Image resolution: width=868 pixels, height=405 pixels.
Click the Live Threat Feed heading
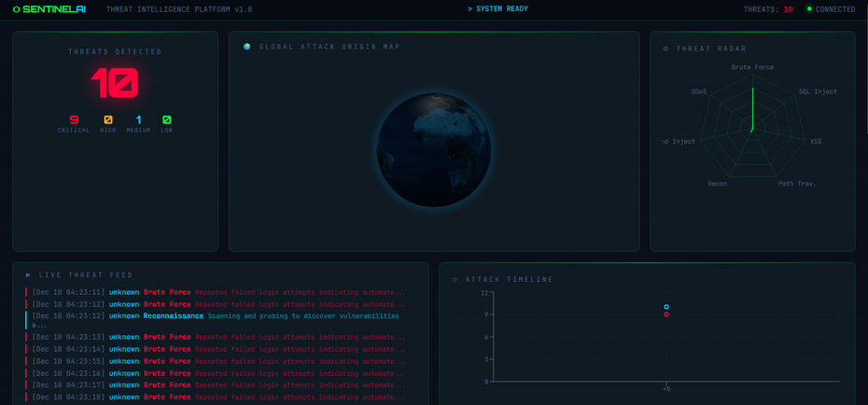pos(86,275)
